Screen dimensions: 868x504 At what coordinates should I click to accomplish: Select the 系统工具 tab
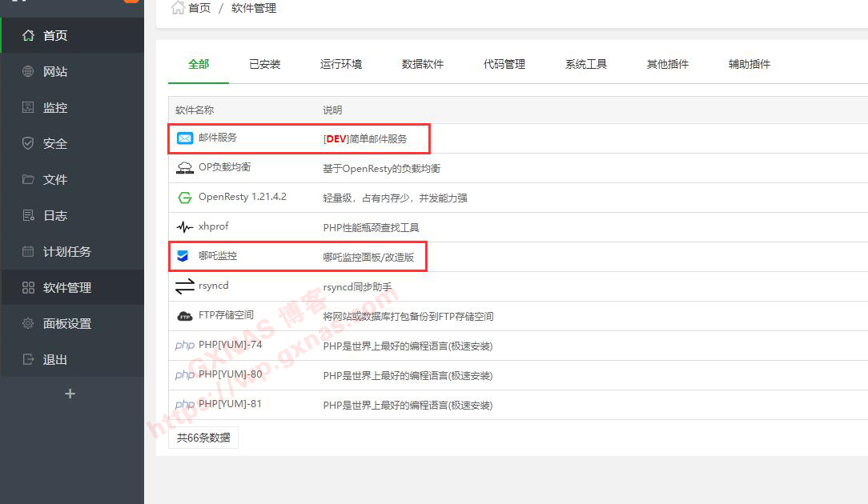point(586,64)
